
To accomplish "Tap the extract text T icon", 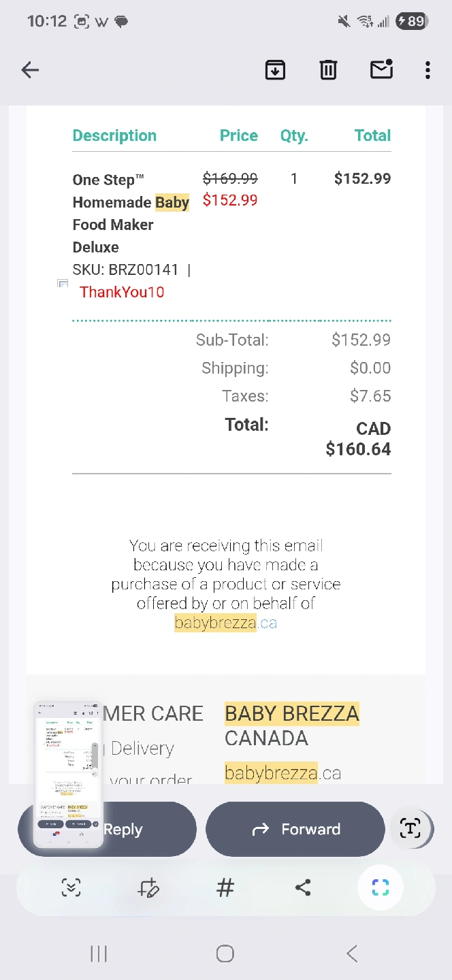I will [x=410, y=829].
